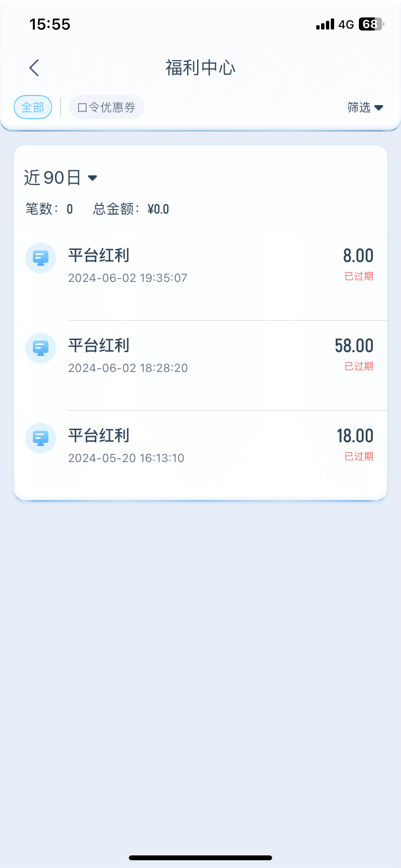Tap icon beside the 18.00 platform bonus

tap(41, 438)
